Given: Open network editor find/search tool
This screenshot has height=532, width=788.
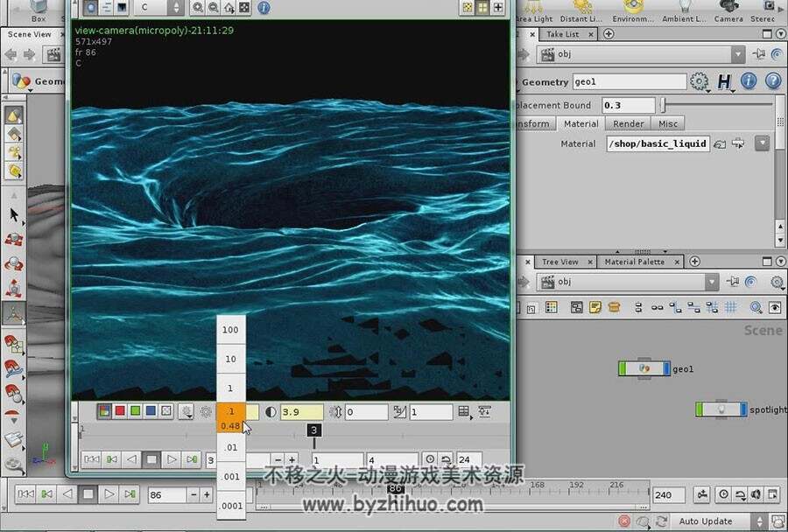Looking at the screenshot, I should tap(756, 307).
